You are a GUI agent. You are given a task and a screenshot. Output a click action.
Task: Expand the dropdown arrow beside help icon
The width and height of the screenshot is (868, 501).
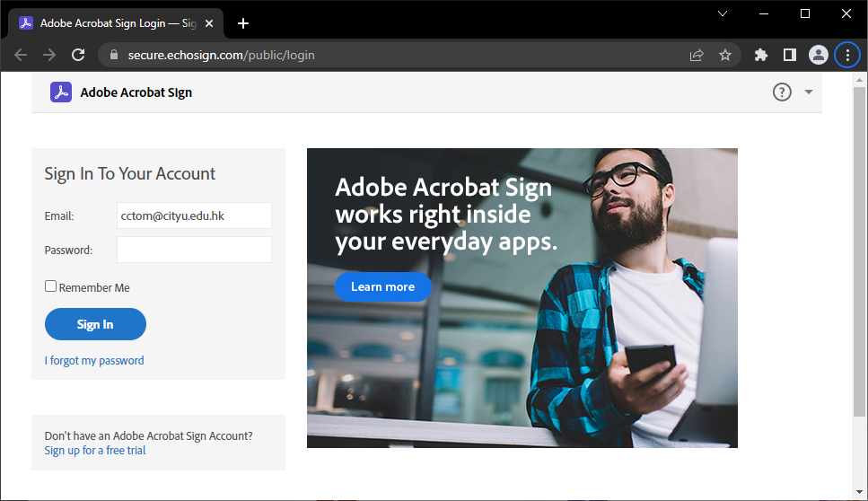(x=809, y=92)
